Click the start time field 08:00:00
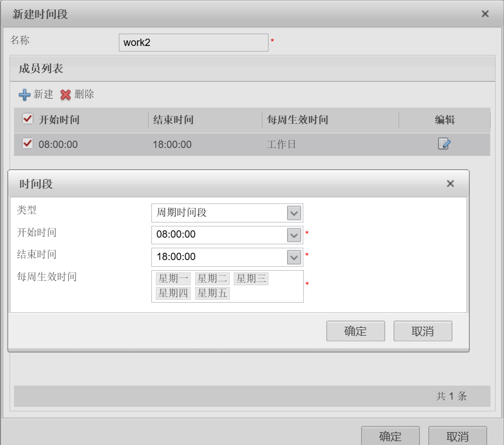 [227, 235]
